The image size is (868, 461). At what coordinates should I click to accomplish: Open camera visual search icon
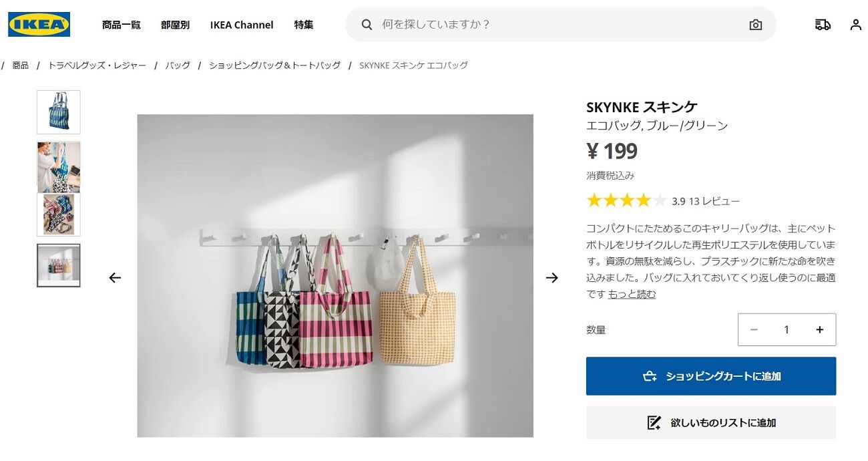click(x=755, y=25)
